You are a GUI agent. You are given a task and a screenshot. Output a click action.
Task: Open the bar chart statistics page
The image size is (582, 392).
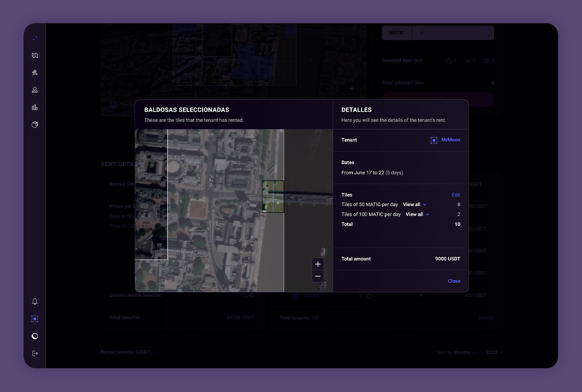(35, 107)
